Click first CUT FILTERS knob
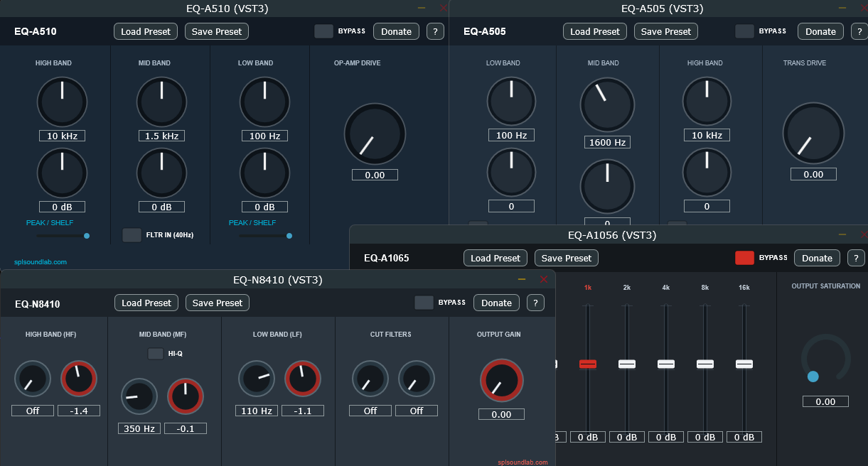The image size is (868, 466). pos(370,379)
